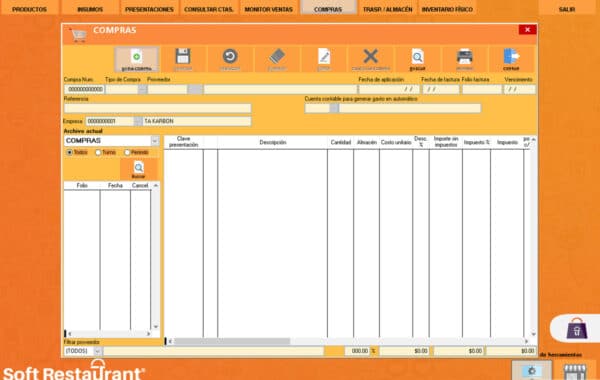Open the Tipo de Compra dropdown
The width and height of the screenshot is (600, 380).
tap(142, 89)
